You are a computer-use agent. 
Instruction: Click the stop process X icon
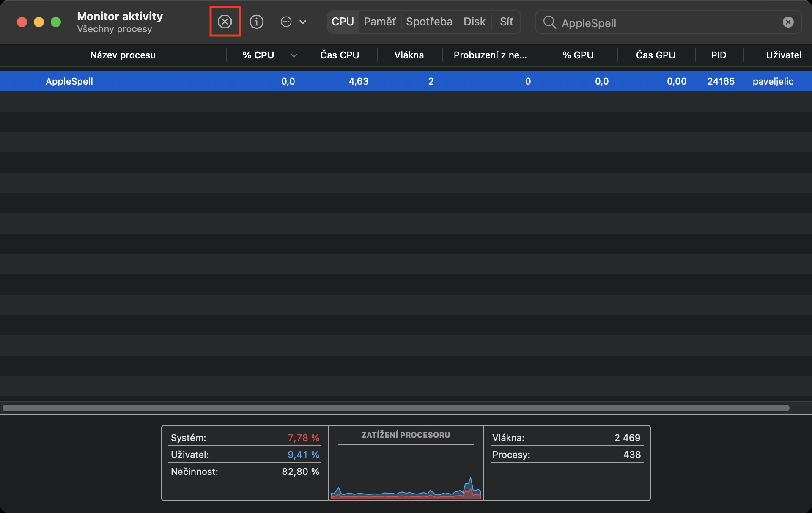(x=225, y=22)
